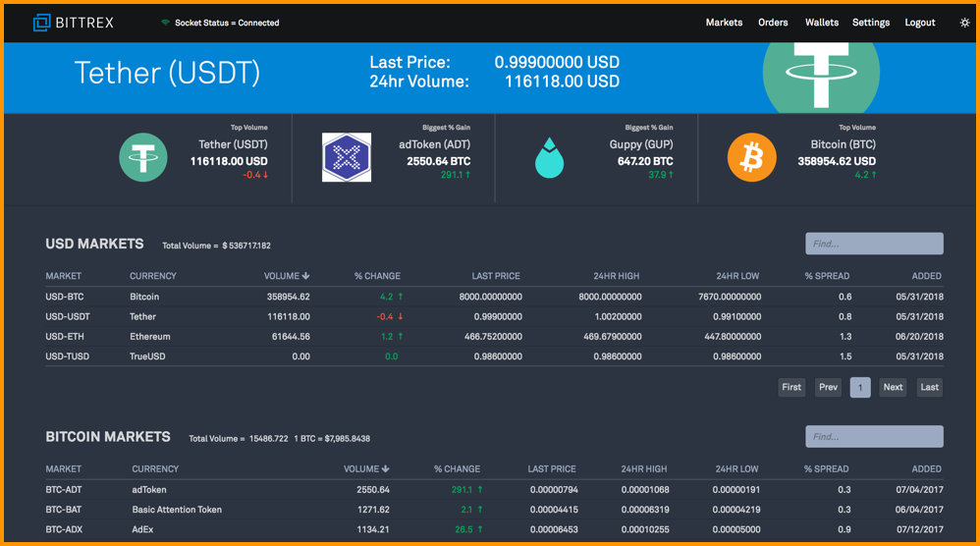Open the Orders menu
Screen dimensions: 980x546
(773, 23)
